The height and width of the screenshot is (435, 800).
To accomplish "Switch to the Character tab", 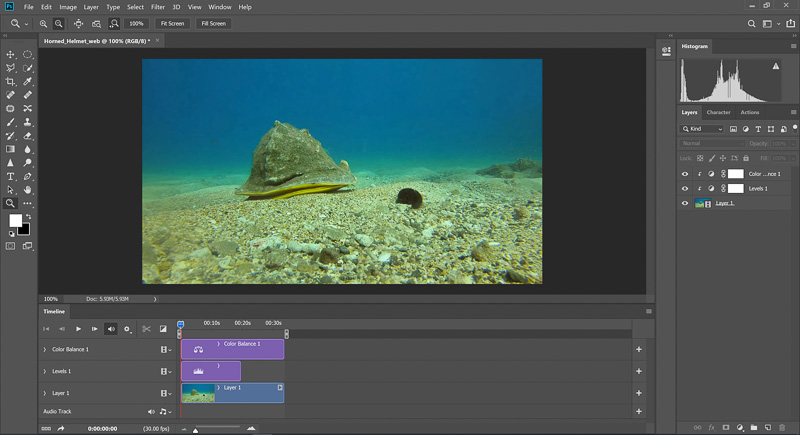I will coord(718,112).
